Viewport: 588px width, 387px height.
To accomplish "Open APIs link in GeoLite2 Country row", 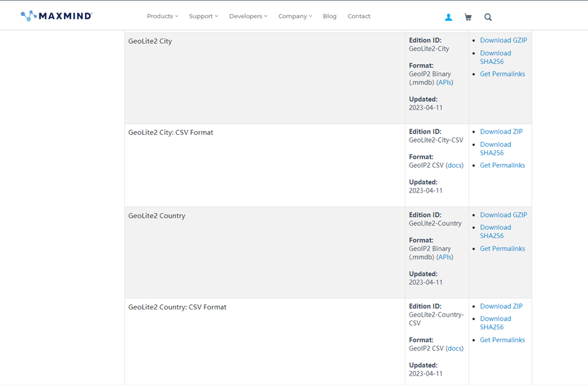I will tap(445, 257).
